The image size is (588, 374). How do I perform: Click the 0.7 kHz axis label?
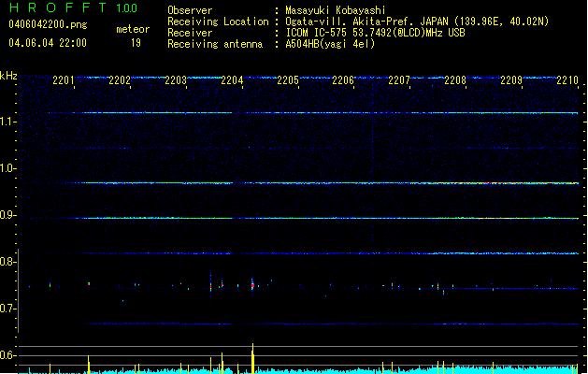(7, 309)
